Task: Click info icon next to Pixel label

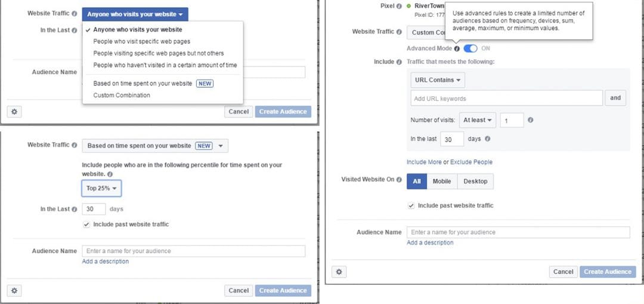Action: (399, 6)
